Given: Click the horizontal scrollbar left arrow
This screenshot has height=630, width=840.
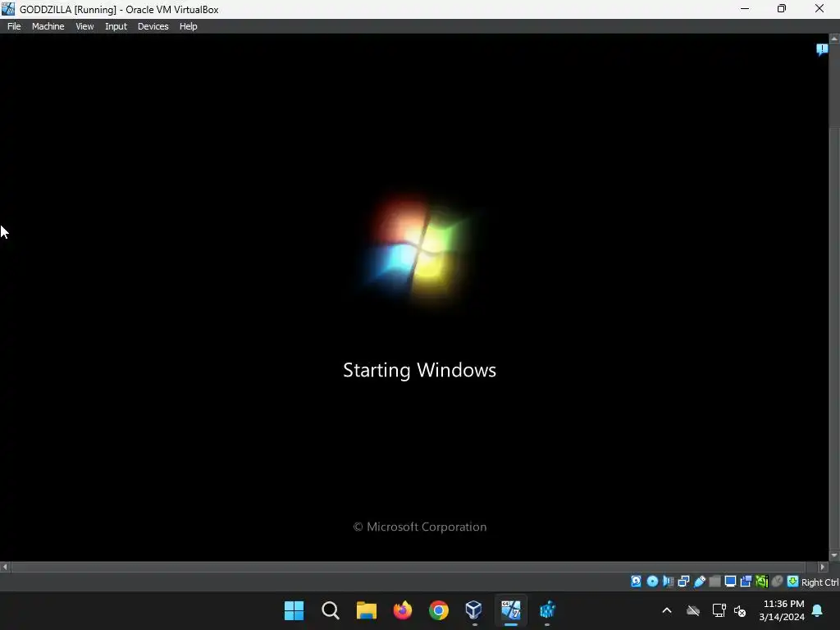Looking at the screenshot, I should click(x=6, y=567).
